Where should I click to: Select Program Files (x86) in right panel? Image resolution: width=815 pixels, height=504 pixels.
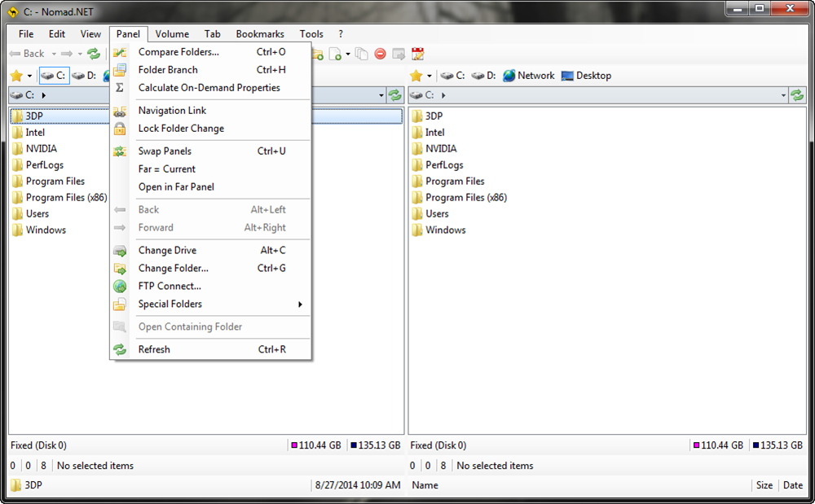[459, 197]
